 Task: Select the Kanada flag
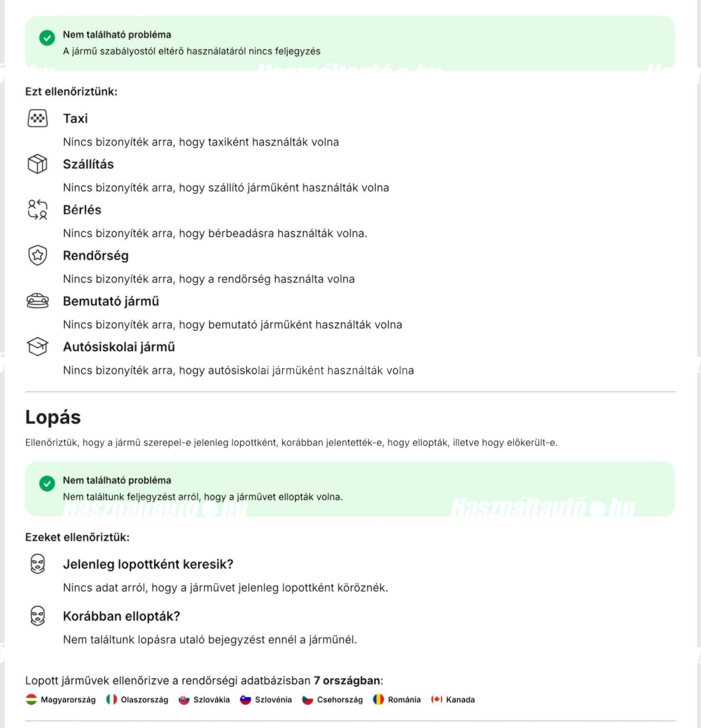(437, 700)
